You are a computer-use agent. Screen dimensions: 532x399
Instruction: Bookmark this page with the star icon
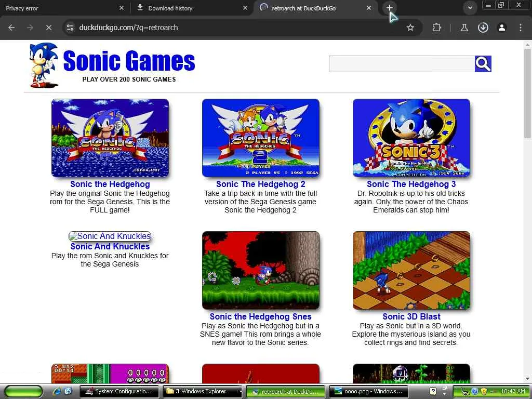point(410,28)
